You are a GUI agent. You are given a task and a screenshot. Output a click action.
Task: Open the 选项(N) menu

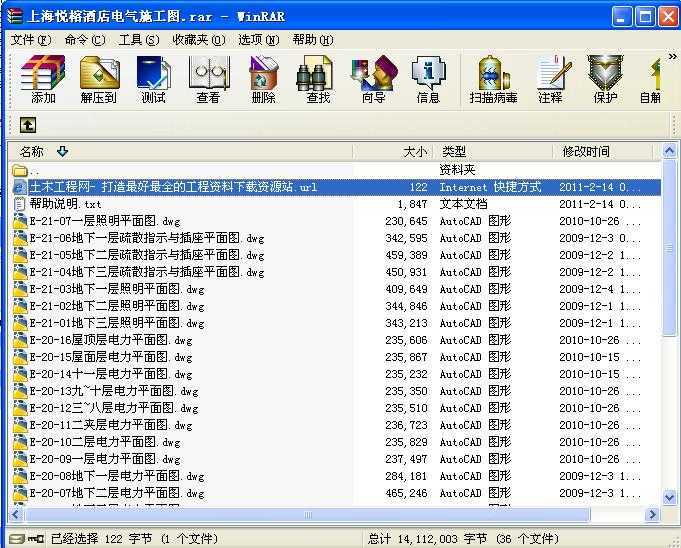(258, 40)
